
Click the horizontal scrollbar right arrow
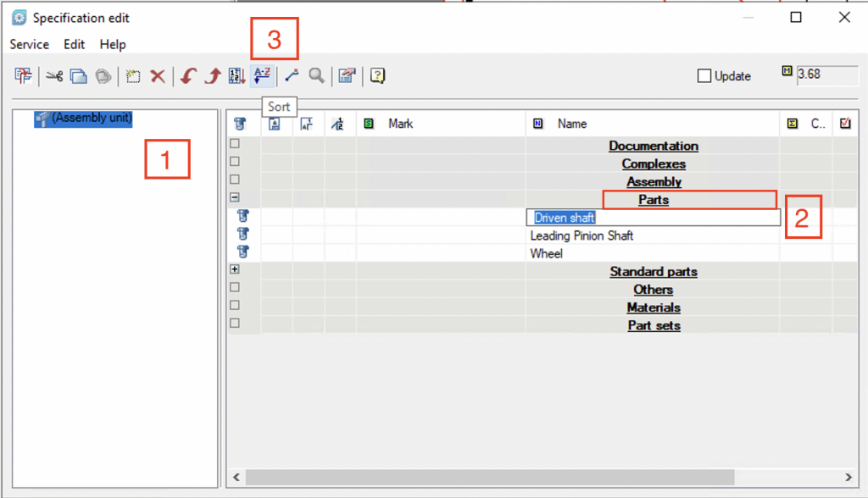pyautogui.click(x=849, y=477)
